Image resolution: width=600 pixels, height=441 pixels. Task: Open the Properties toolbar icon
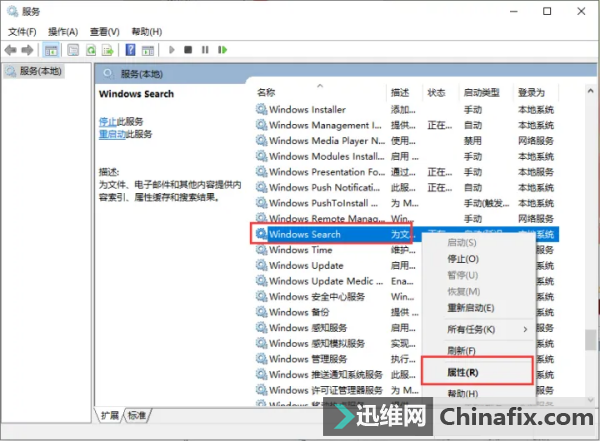(x=73, y=50)
